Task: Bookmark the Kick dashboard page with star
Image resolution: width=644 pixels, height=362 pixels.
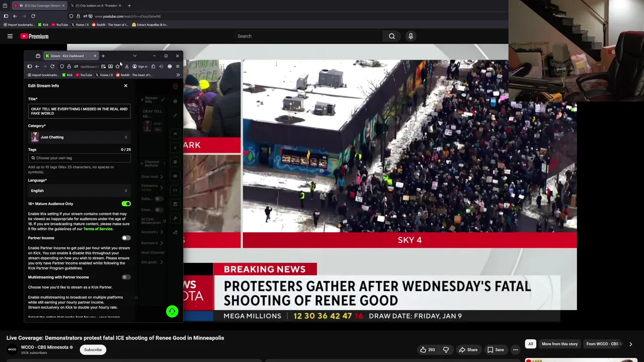Action: click(118, 66)
